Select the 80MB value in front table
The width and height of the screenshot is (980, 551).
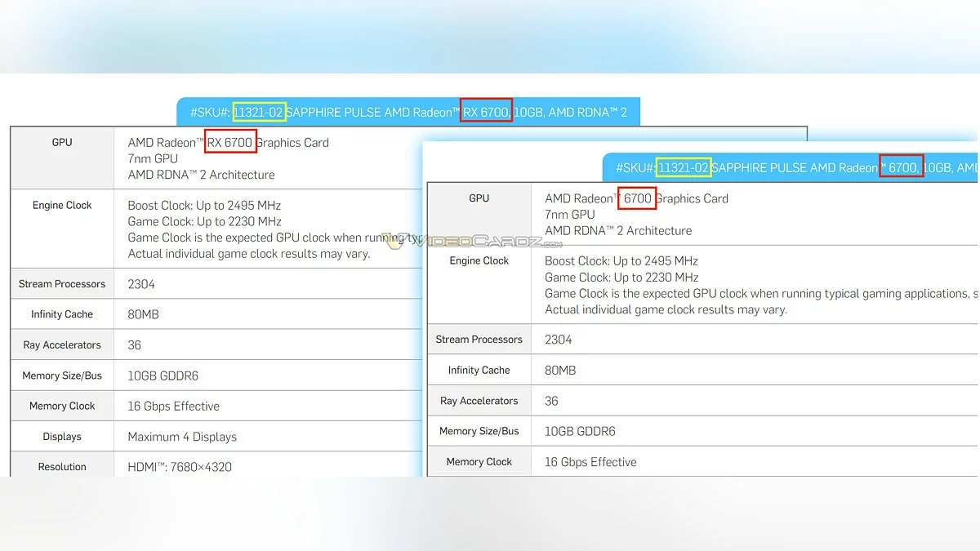(x=560, y=370)
